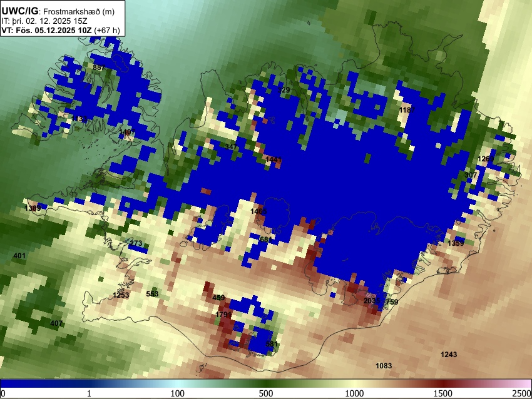Click the 459 value in south Iceland
The image size is (532, 399).
[x=218, y=298]
